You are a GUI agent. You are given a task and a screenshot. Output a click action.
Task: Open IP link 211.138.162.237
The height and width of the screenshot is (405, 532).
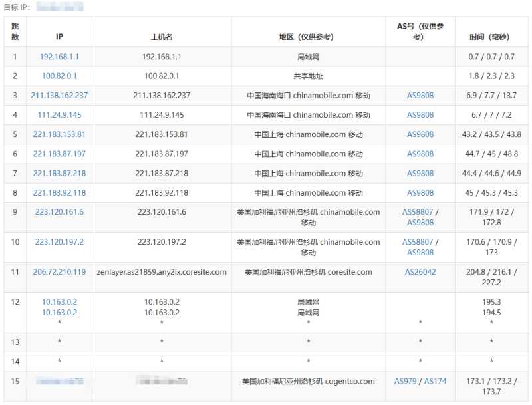(59, 96)
